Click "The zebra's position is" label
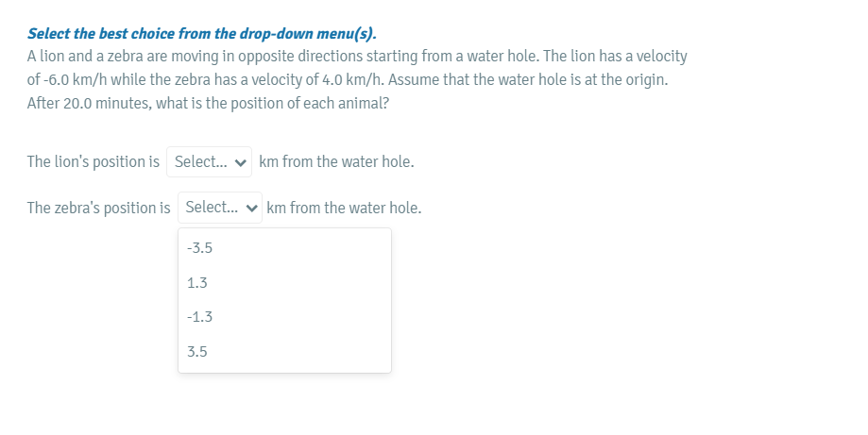Screen dimensions: 868x435 [x=99, y=207]
